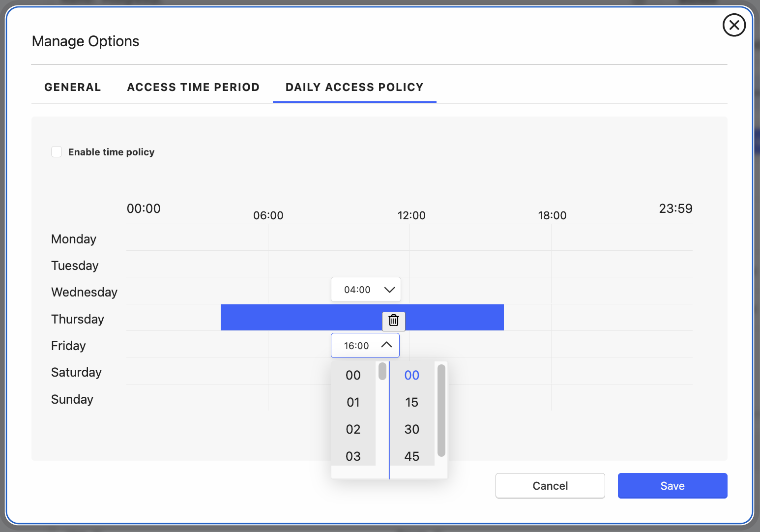This screenshot has height=532, width=760.
Task: Click the trash icon on Thursday's time block
Action: [394, 321]
